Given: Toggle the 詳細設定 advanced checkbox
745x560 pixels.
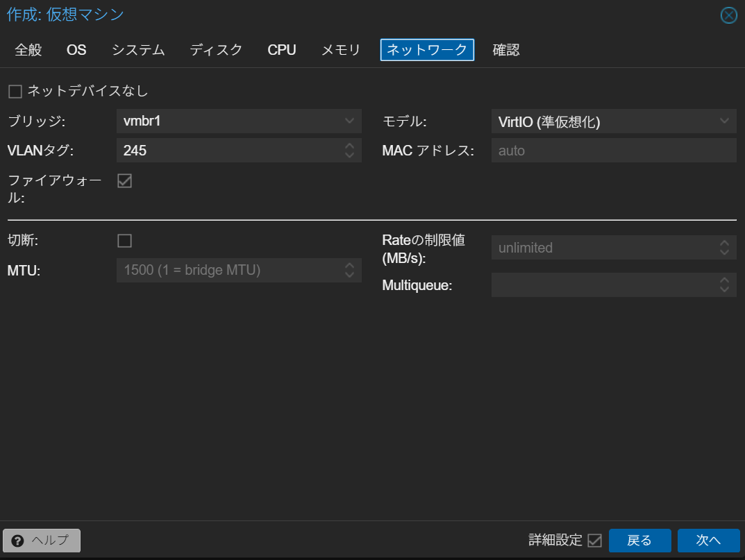Looking at the screenshot, I should (593, 541).
